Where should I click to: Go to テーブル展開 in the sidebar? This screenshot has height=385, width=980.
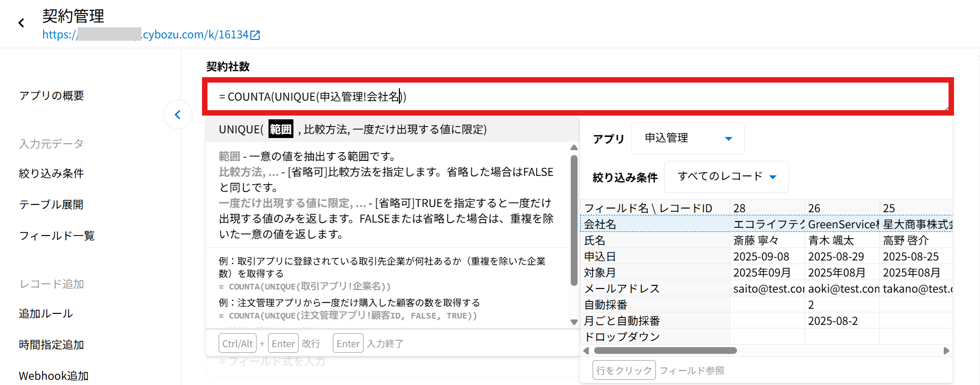pyautogui.click(x=51, y=204)
